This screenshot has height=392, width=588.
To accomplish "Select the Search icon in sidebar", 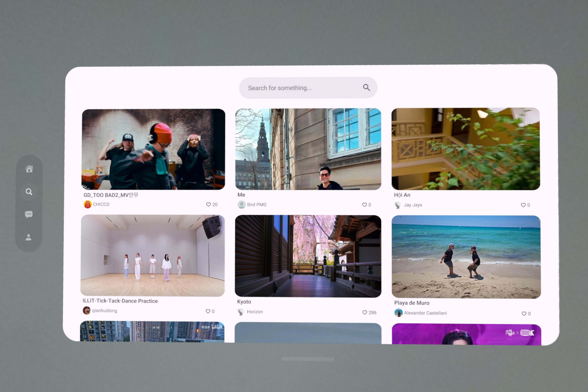I will pyautogui.click(x=29, y=192).
